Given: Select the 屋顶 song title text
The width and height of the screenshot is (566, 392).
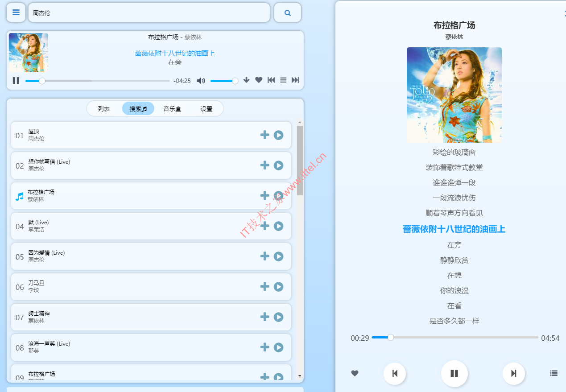Looking at the screenshot, I should [x=34, y=131].
